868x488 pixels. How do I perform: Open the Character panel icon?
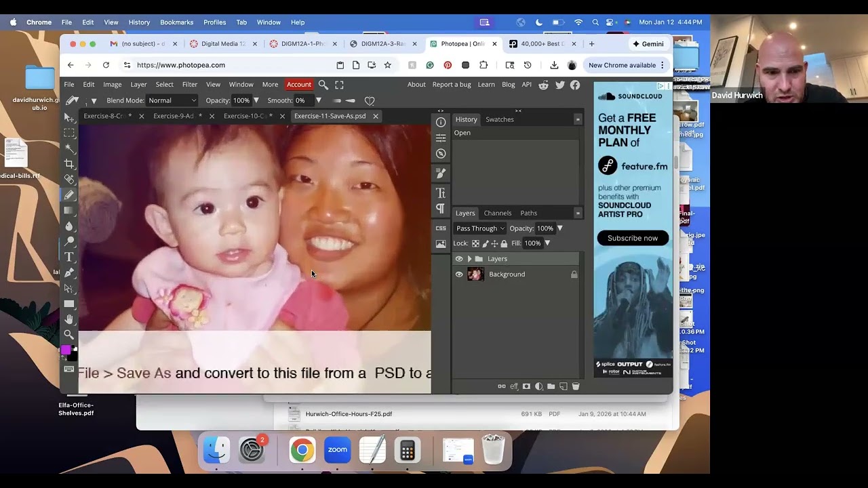tap(441, 193)
